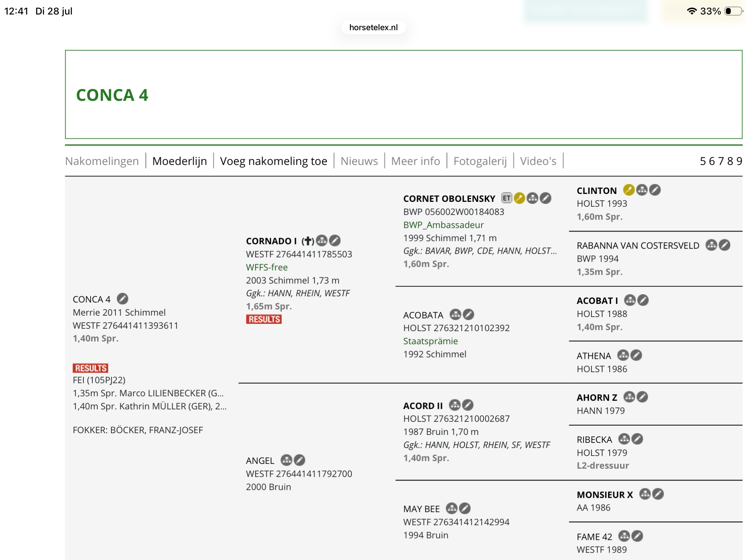Open the pedigree tree icon next to MAY BEE

452,508
